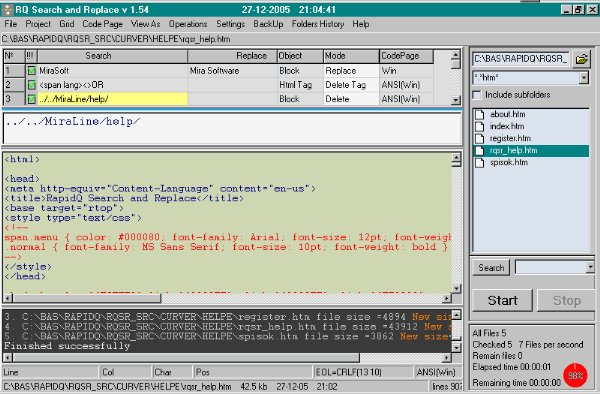Open the browse folder icon
Screen dimensions: 600x394
[x=582, y=59]
